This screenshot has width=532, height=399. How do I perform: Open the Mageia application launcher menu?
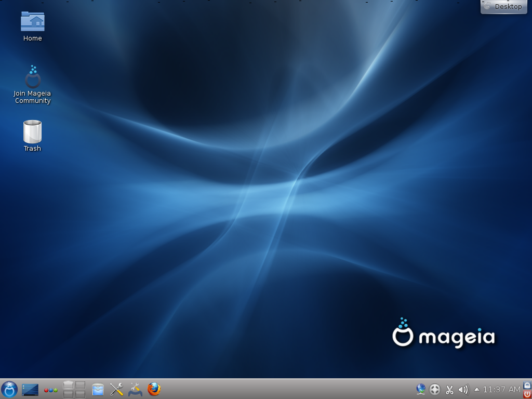pyautogui.click(x=9, y=389)
